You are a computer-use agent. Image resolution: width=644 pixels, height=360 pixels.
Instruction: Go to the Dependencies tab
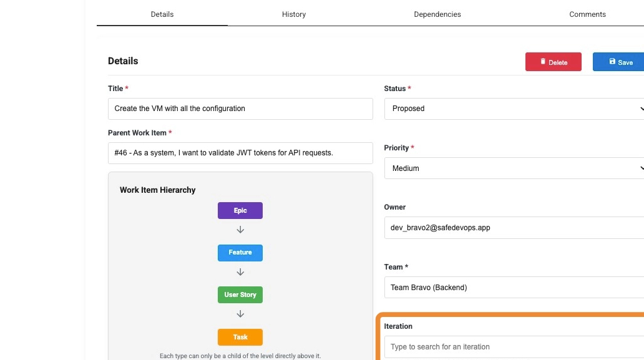(x=437, y=14)
